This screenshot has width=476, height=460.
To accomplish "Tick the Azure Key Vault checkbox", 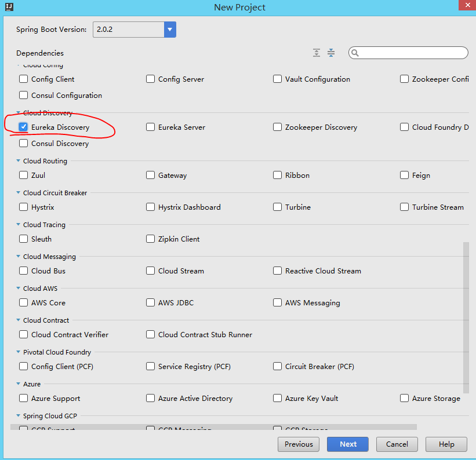I will [277, 398].
